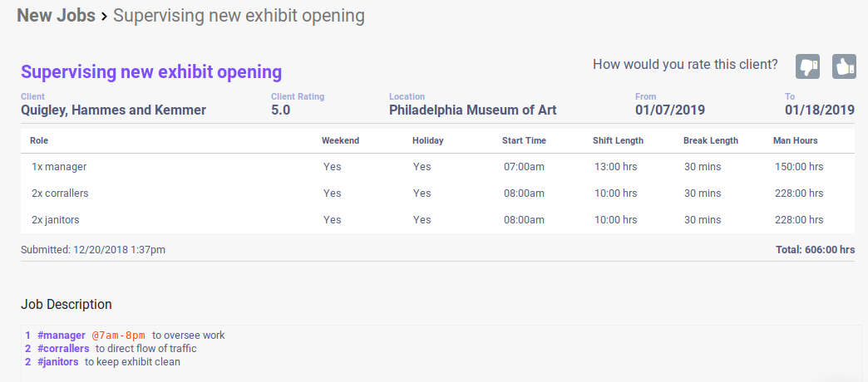
Task: Sort by the Role column header
Action: [x=39, y=140]
